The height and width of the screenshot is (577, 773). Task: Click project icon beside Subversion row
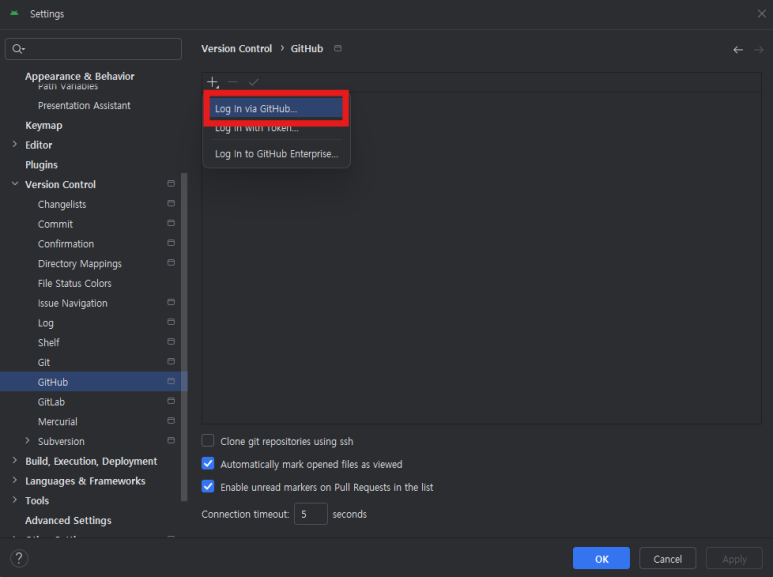tap(171, 440)
